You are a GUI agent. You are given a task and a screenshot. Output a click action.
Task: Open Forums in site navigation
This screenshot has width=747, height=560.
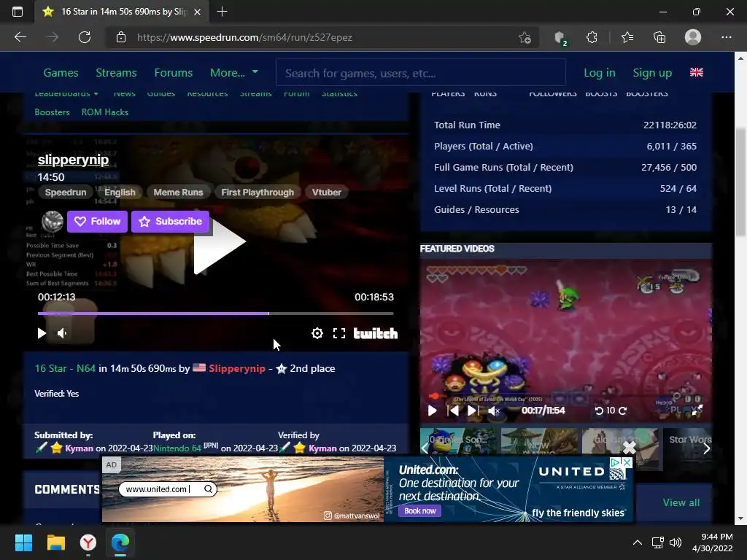pos(174,73)
